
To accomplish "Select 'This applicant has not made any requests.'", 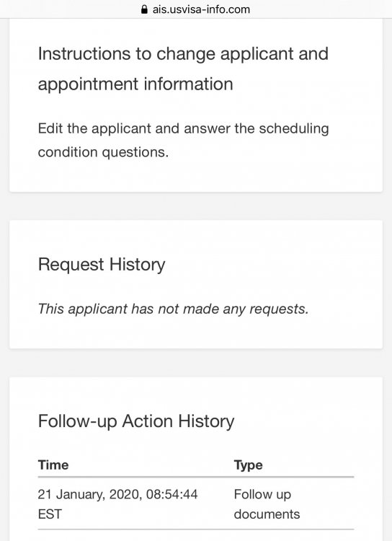I will 173,309.
